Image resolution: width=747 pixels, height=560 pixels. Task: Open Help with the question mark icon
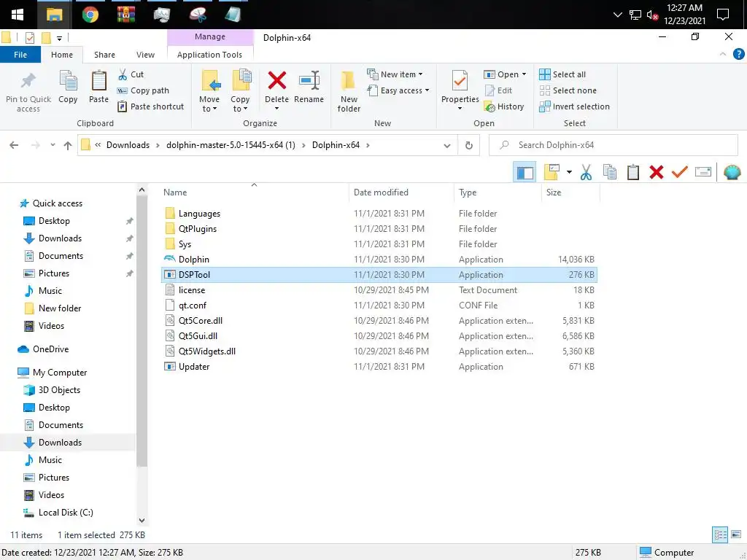[738, 54]
